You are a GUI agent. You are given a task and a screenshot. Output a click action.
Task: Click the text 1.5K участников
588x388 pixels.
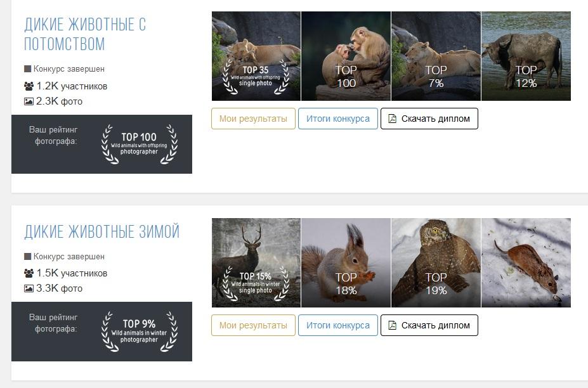(x=72, y=273)
